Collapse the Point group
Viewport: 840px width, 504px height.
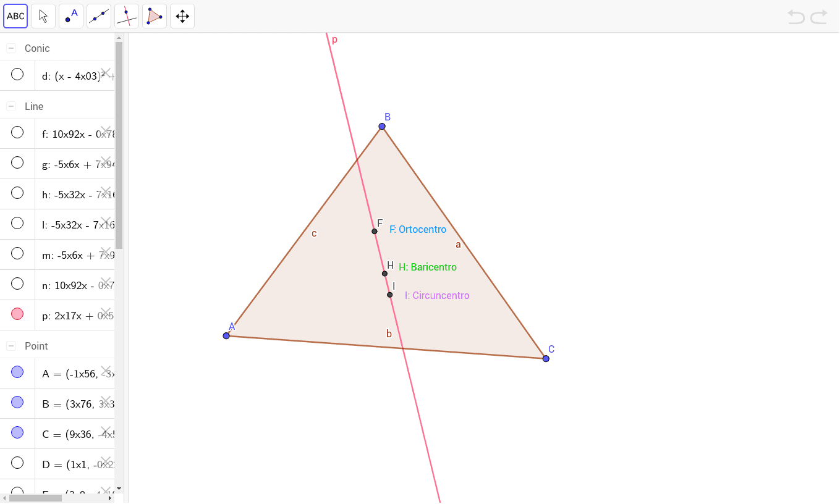point(11,346)
